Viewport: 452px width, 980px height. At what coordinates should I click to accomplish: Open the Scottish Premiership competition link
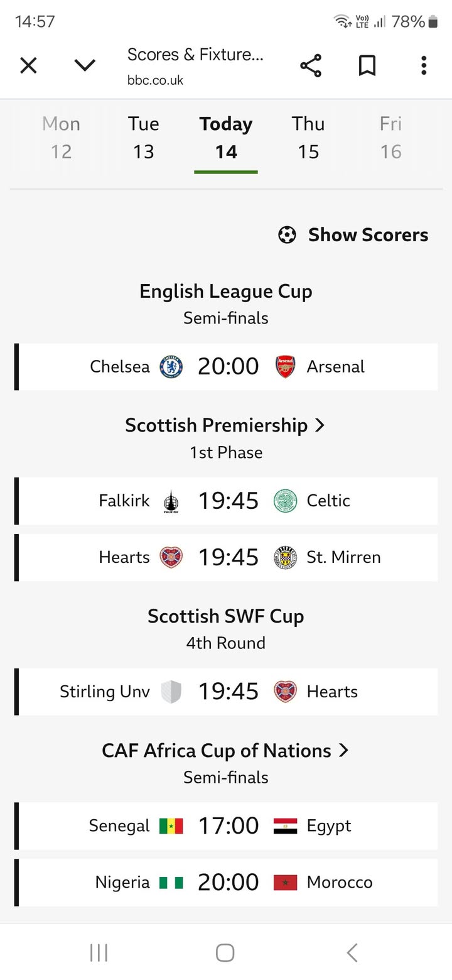click(x=225, y=425)
